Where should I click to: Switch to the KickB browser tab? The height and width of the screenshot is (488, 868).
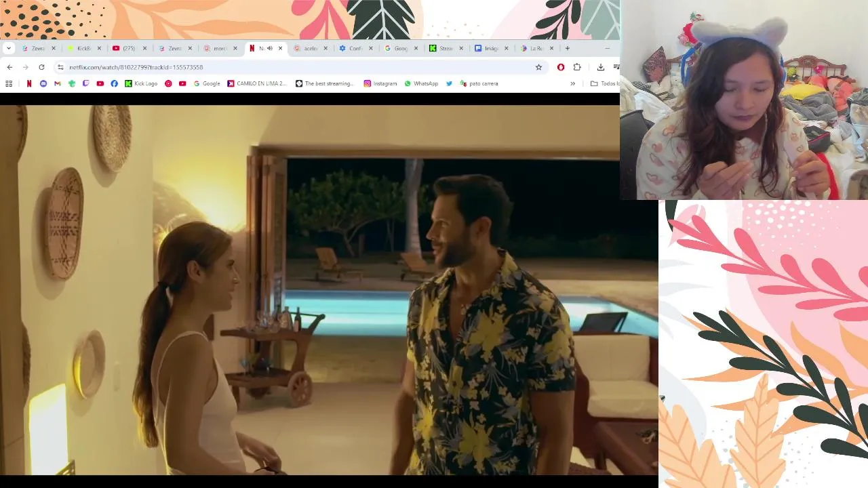(85, 48)
